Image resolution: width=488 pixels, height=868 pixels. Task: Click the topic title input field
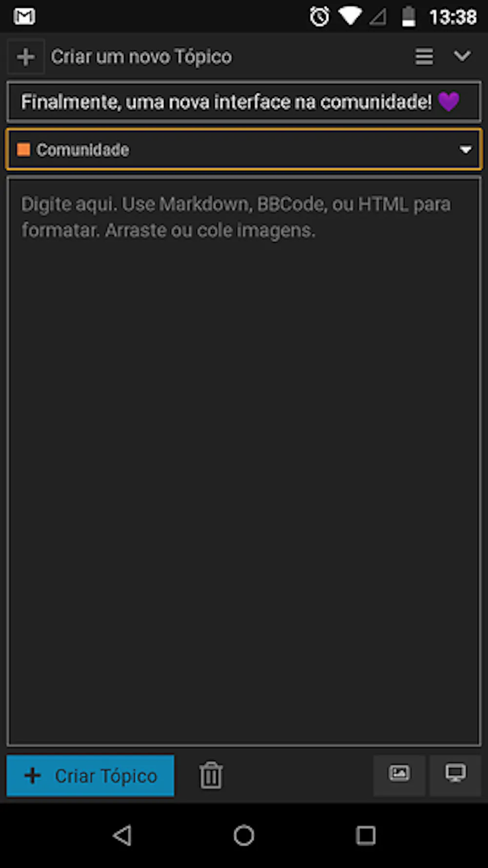tap(244, 102)
